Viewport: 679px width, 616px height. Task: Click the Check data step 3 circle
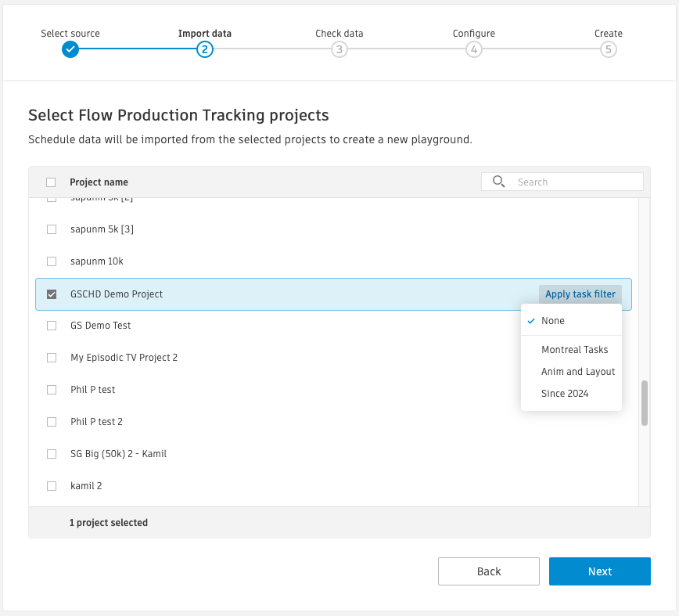coord(339,49)
